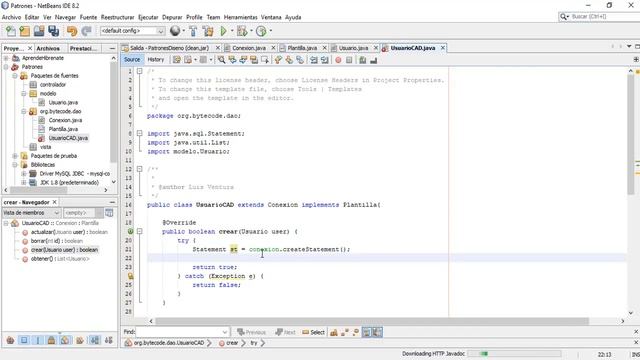640x360 pixels.
Task: Open the Herramientas menu
Action: click(x=240, y=17)
